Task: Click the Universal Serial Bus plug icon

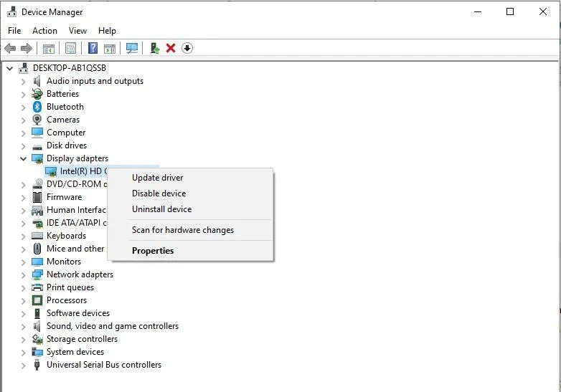Action: pyautogui.click(x=37, y=365)
